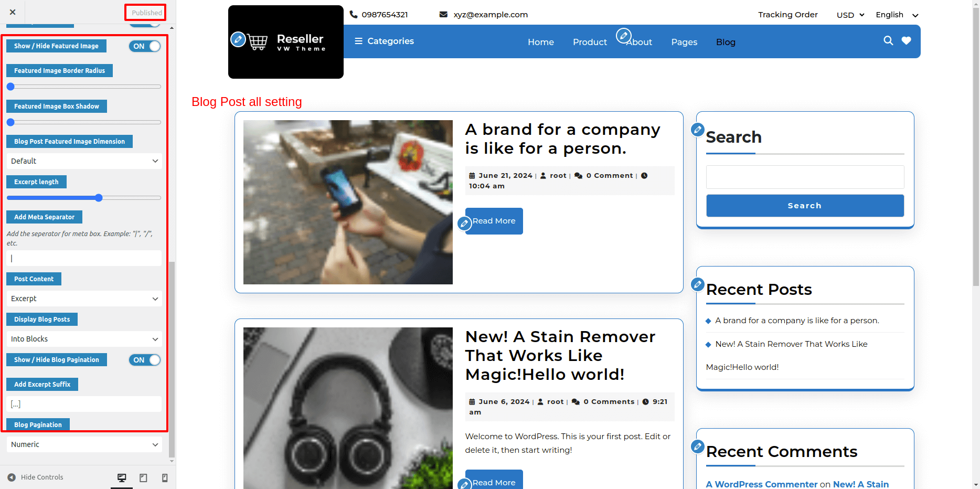Click the edit pencil icon on Recent Posts widget
980x489 pixels.
[x=698, y=284]
